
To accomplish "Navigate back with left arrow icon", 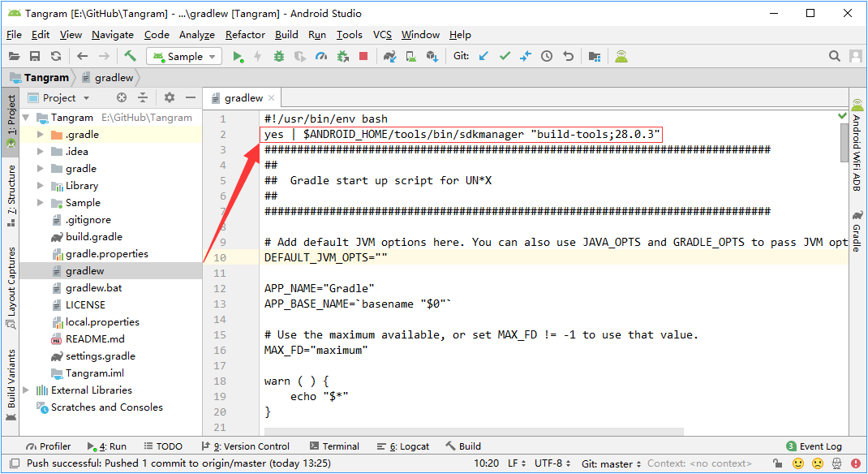I will coord(83,56).
